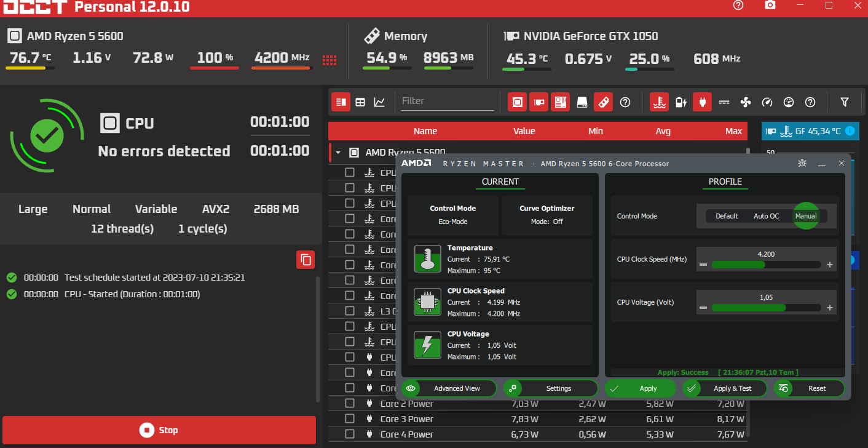Image resolution: width=868 pixels, height=448 pixels.
Task: Toggle the motherboard hardware filter icon
Action: (560, 102)
